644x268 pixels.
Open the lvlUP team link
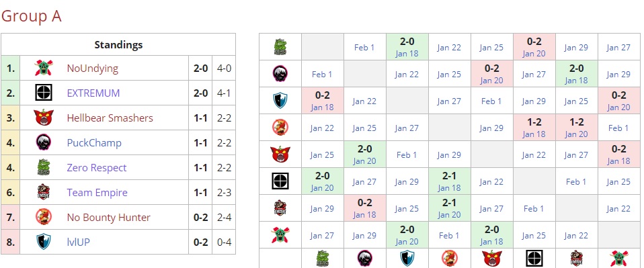click(x=78, y=242)
